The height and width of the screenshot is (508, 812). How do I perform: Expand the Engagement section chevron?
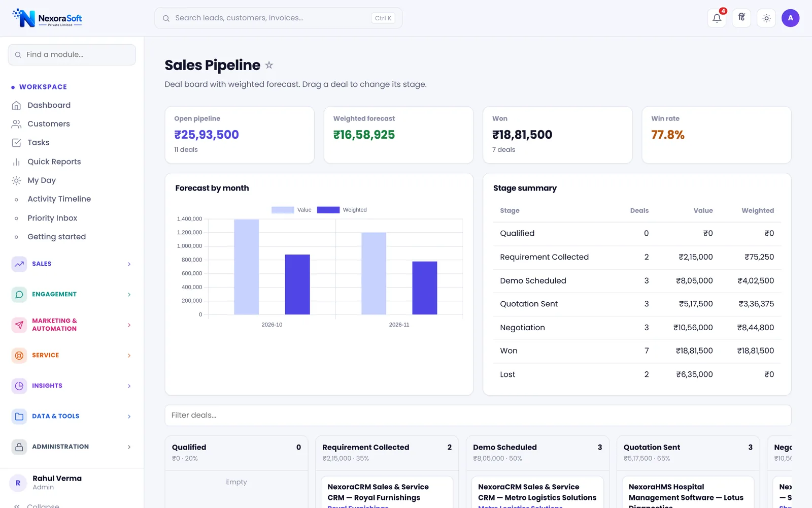tap(129, 295)
